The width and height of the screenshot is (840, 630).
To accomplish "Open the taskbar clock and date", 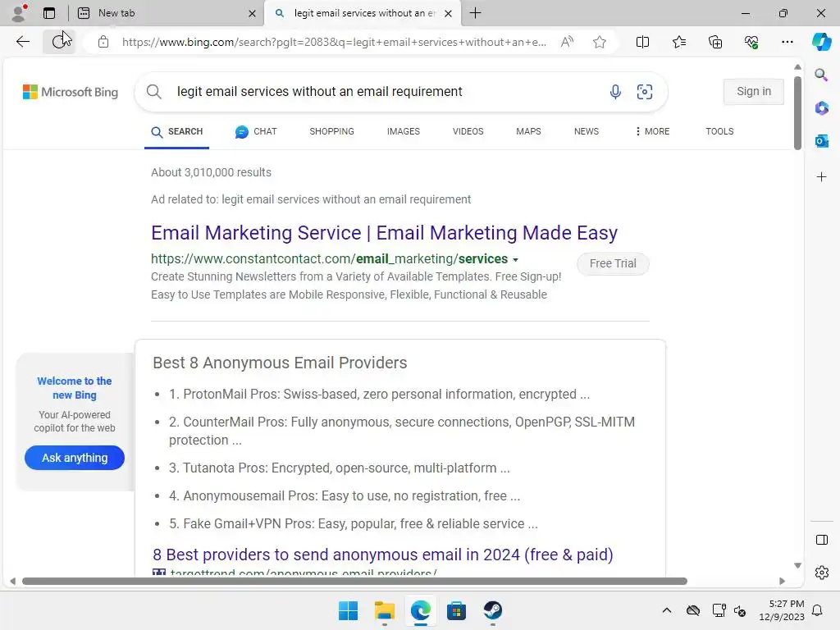I will click(781, 610).
